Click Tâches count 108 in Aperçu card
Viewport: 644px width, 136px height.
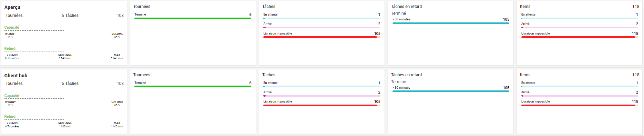120,16
